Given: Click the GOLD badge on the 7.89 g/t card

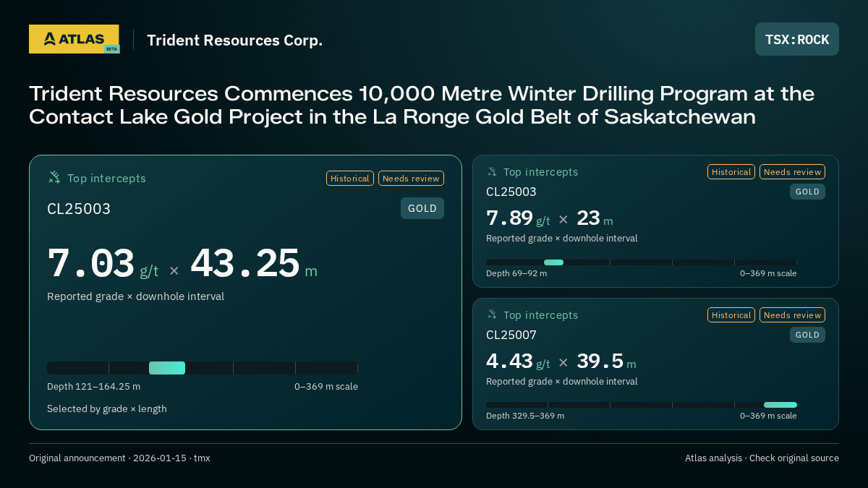Looking at the screenshot, I should point(807,192).
